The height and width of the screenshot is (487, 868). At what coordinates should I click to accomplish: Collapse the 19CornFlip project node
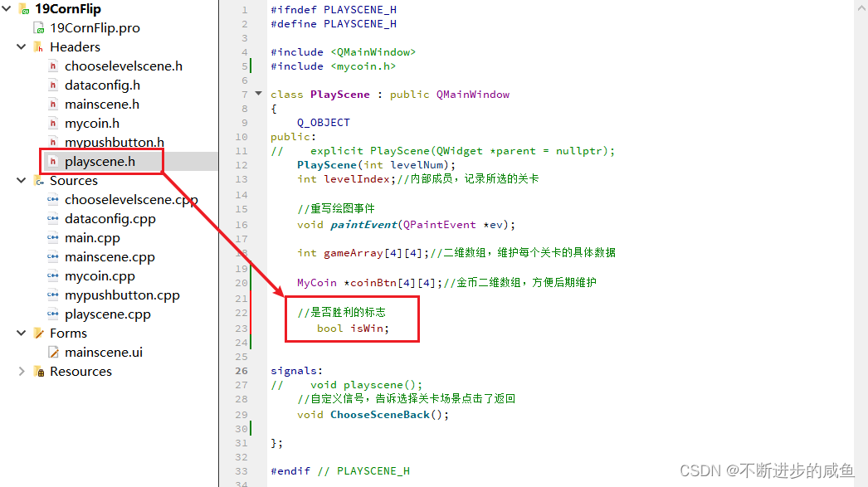tap(7, 9)
